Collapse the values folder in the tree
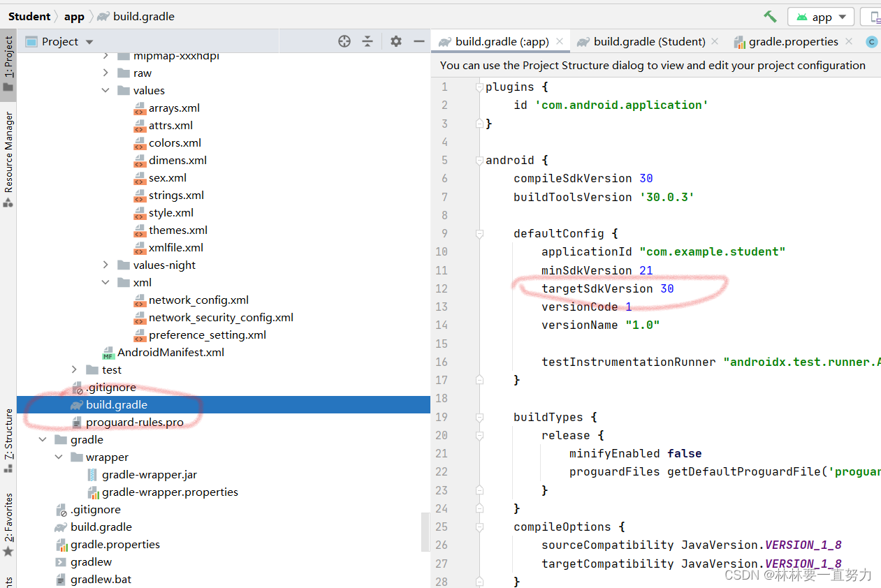The image size is (881, 588). coord(106,90)
